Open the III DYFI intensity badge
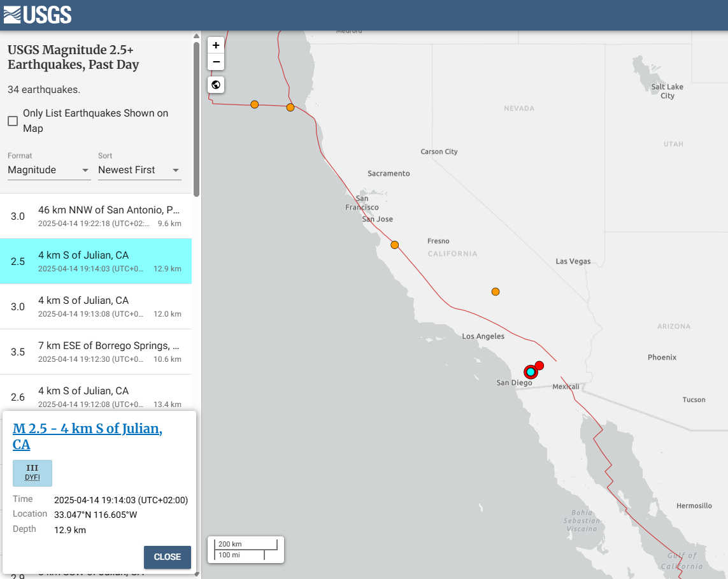Image resolution: width=728 pixels, height=579 pixels. coord(32,473)
